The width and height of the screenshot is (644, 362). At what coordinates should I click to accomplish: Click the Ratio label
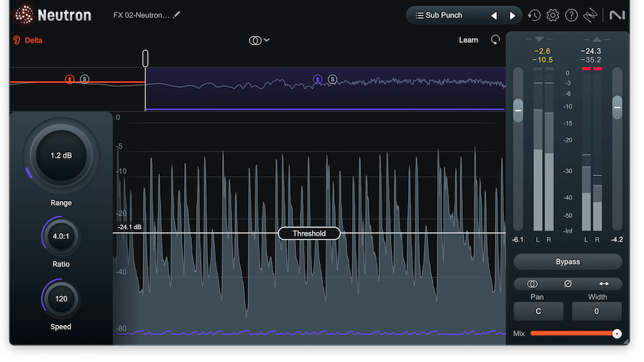[61, 265]
